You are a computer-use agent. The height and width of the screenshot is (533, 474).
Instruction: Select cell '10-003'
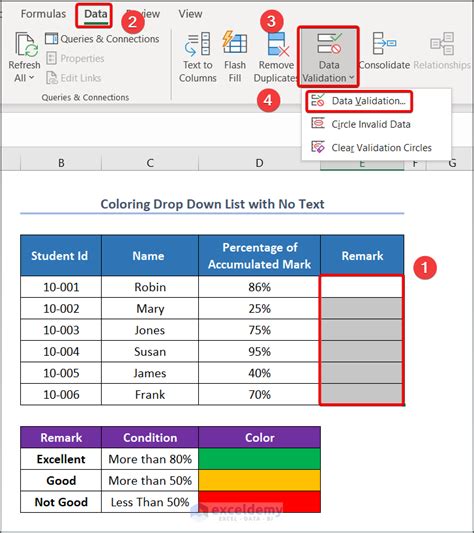(x=61, y=330)
